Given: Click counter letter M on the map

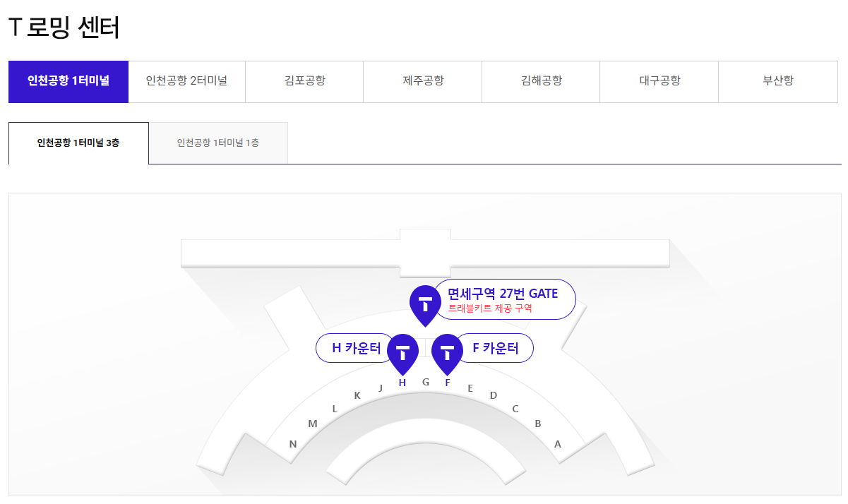Looking at the screenshot, I should (x=313, y=424).
